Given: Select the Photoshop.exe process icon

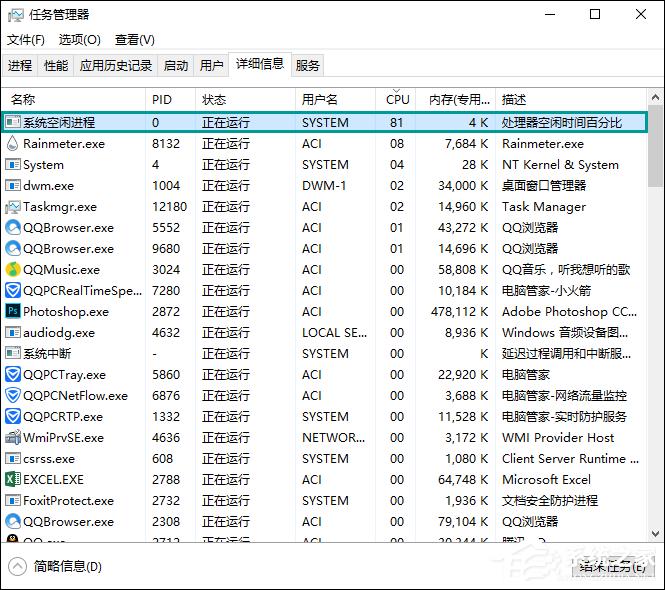Looking at the screenshot, I should pos(13,312).
